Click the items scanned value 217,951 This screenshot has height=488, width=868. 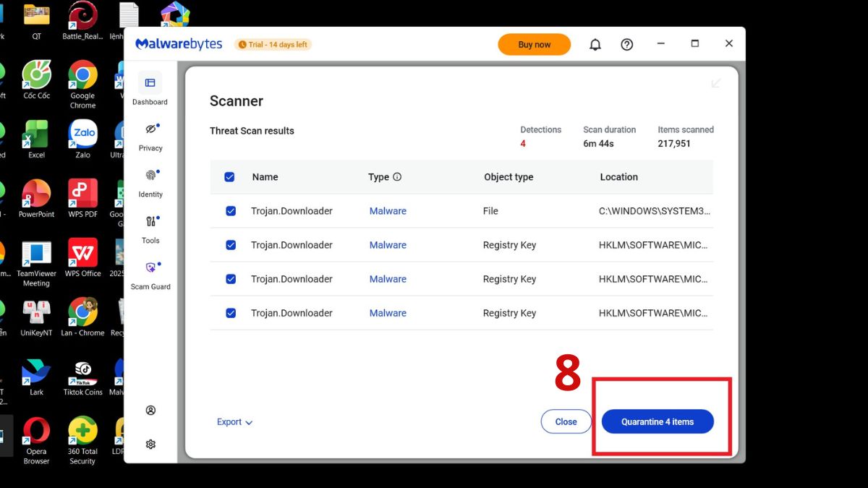tap(674, 144)
